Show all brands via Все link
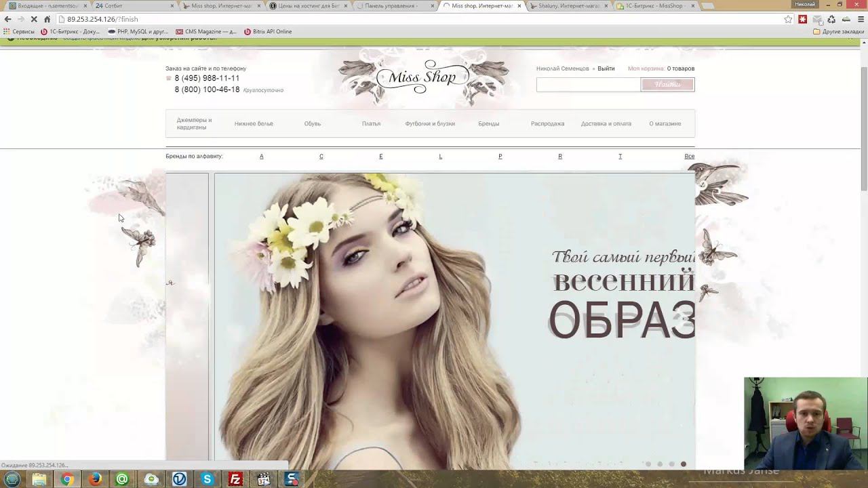 (x=690, y=157)
